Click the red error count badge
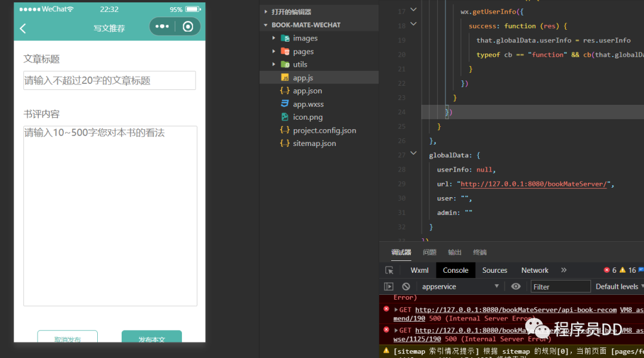This screenshot has width=644, height=358. pyautogui.click(x=609, y=270)
